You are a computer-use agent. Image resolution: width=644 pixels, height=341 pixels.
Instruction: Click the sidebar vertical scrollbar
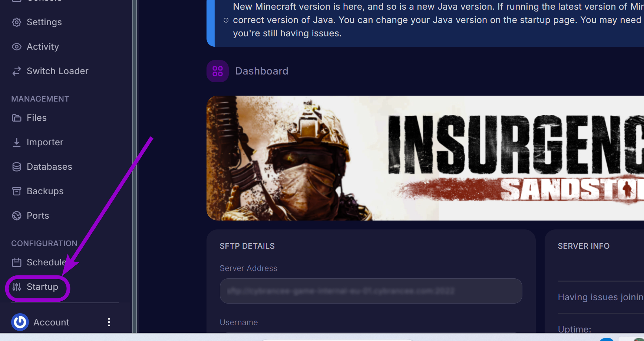(x=135, y=166)
